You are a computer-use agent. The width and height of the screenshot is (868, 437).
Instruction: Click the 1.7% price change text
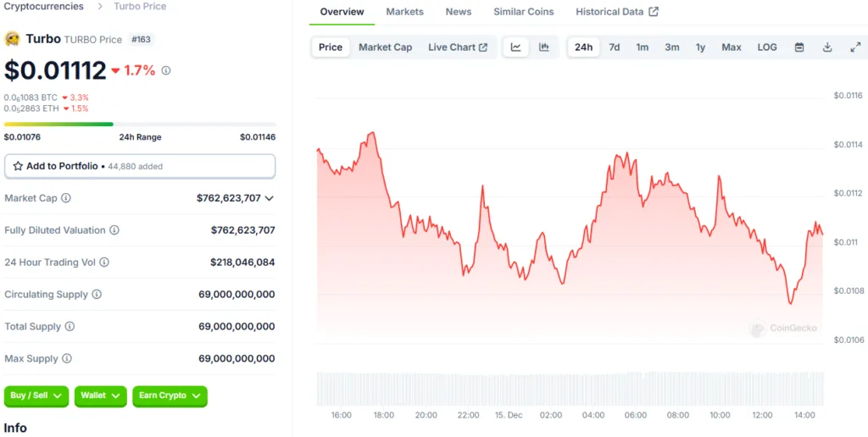[140, 71]
